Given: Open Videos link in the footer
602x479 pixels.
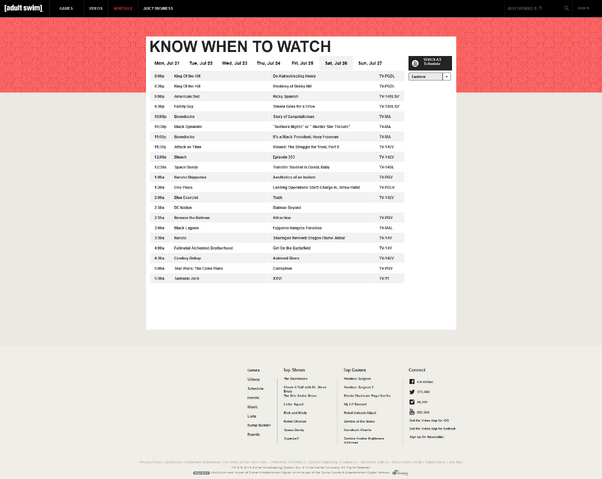Looking at the screenshot, I should click(253, 380).
